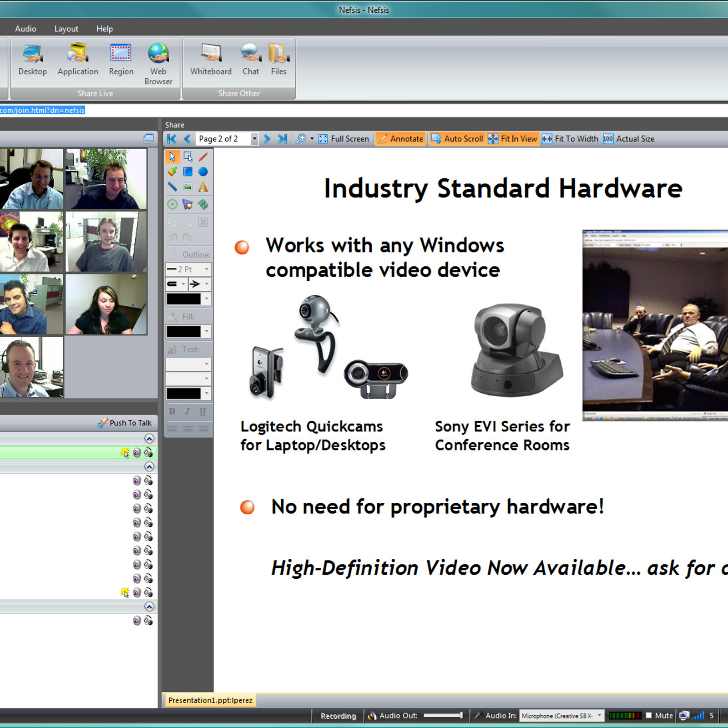This screenshot has height=728, width=728.
Task: Open the zoom dropdown arrow
Action: click(312, 139)
